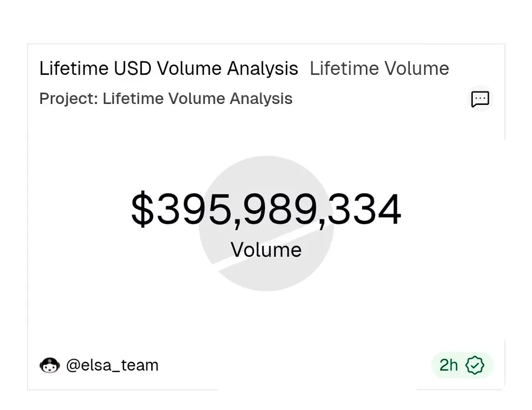532x410 pixels.
Task: Open the Lifetime USD Volume Analysis title
Action: click(x=169, y=69)
